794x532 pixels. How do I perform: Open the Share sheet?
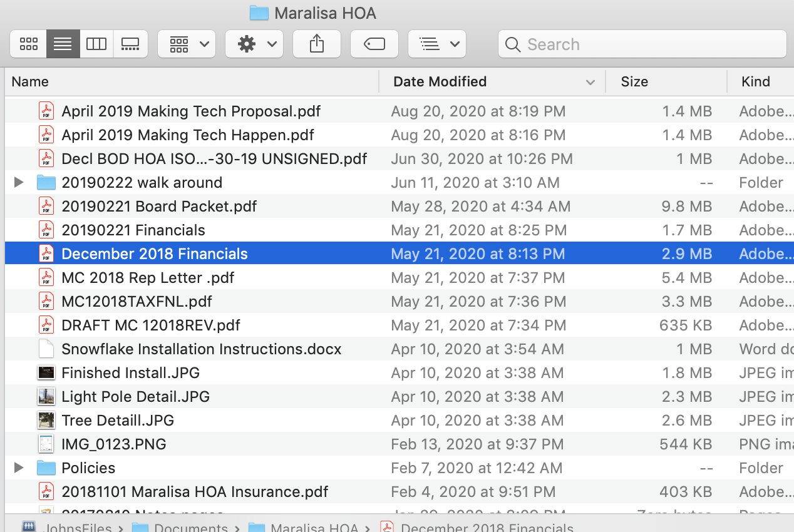coord(317,44)
